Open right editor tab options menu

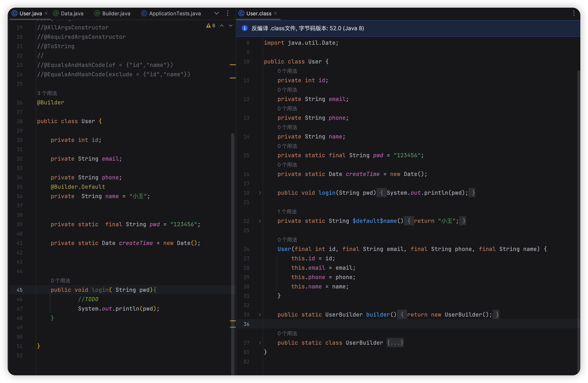tap(574, 13)
